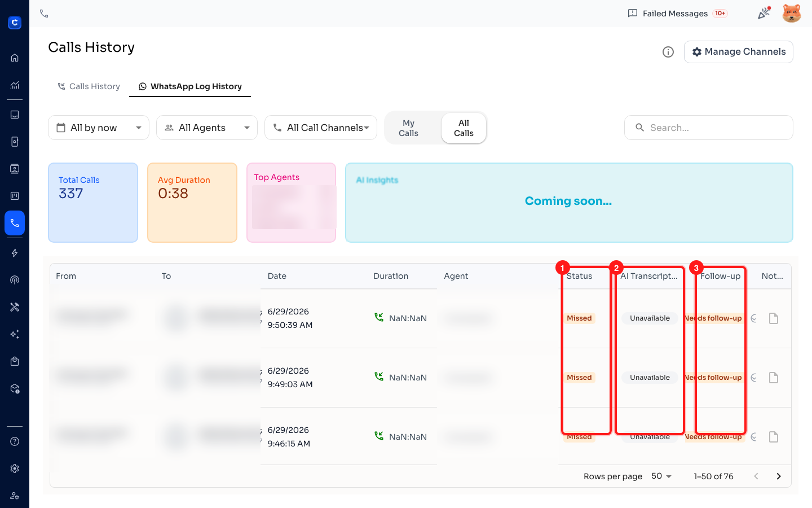The height and width of the screenshot is (508, 812).
Task: Click the phone handset icon in top bar
Action: (44, 14)
